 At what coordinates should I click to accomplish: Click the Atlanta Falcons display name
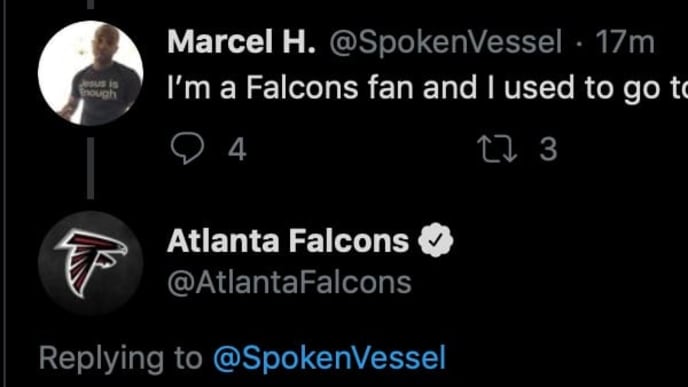pos(288,241)
